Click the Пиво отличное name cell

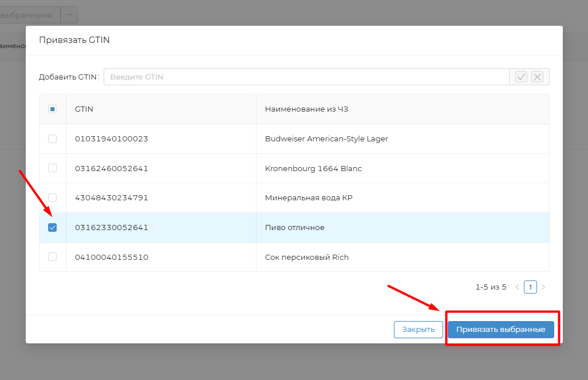click(295, 228)
